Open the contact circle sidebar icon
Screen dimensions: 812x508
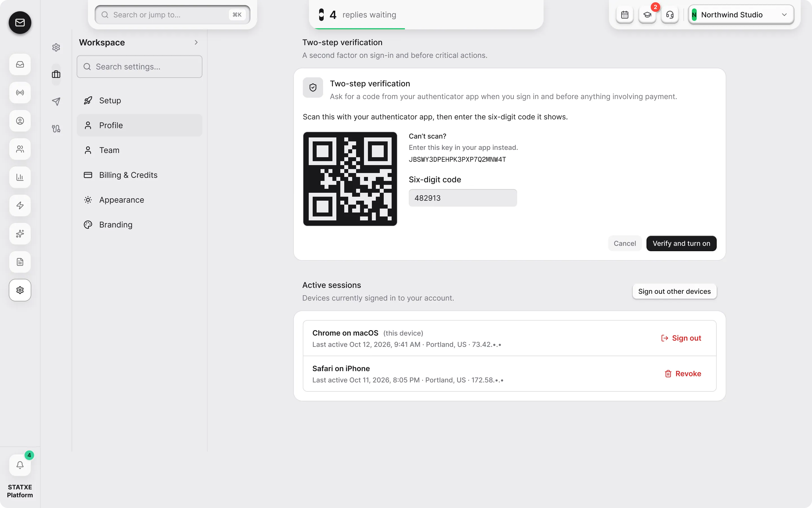[20, 121]
